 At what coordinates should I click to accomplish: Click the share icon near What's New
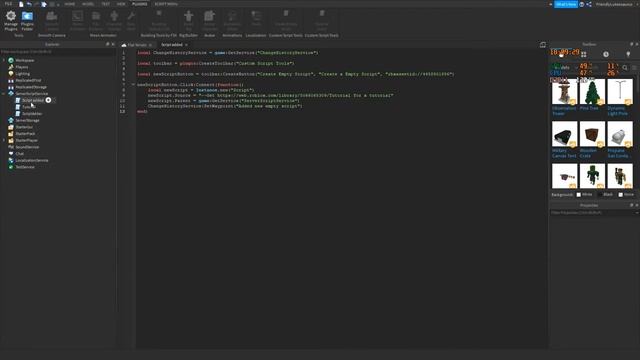pyautogui.click(x=589, y=4)
